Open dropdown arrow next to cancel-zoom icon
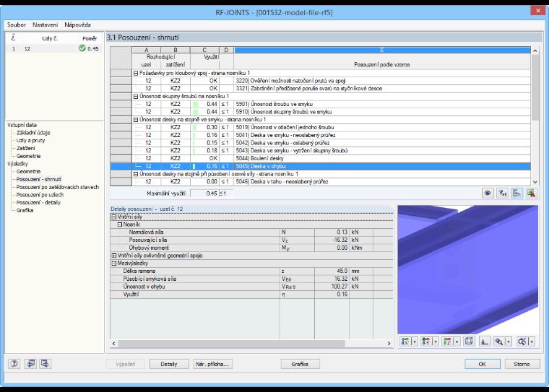Image resolution: width=549 pixels, height=392 pixels. pos(532,341)
